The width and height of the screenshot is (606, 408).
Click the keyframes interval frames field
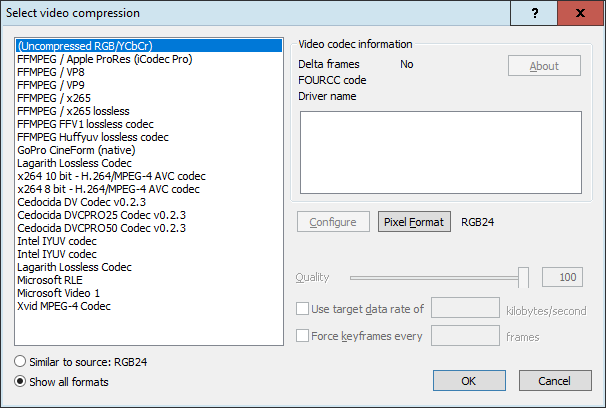coord(465,336)
